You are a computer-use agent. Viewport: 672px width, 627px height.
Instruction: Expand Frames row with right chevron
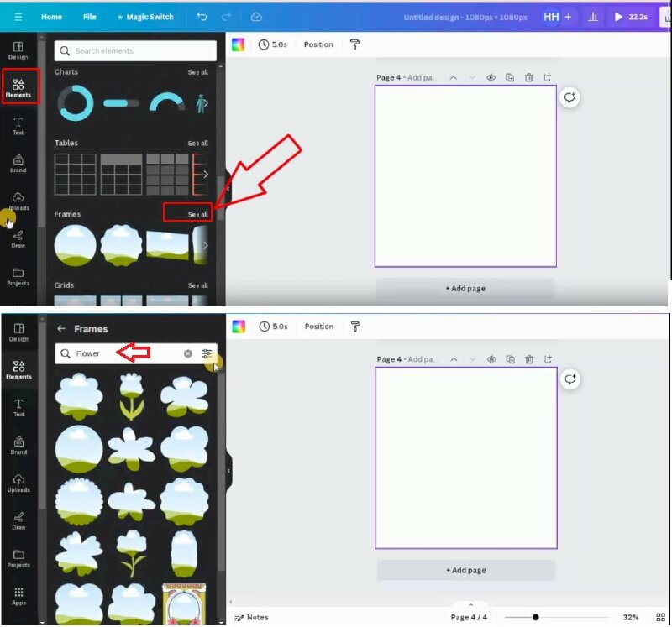(205, 245)
